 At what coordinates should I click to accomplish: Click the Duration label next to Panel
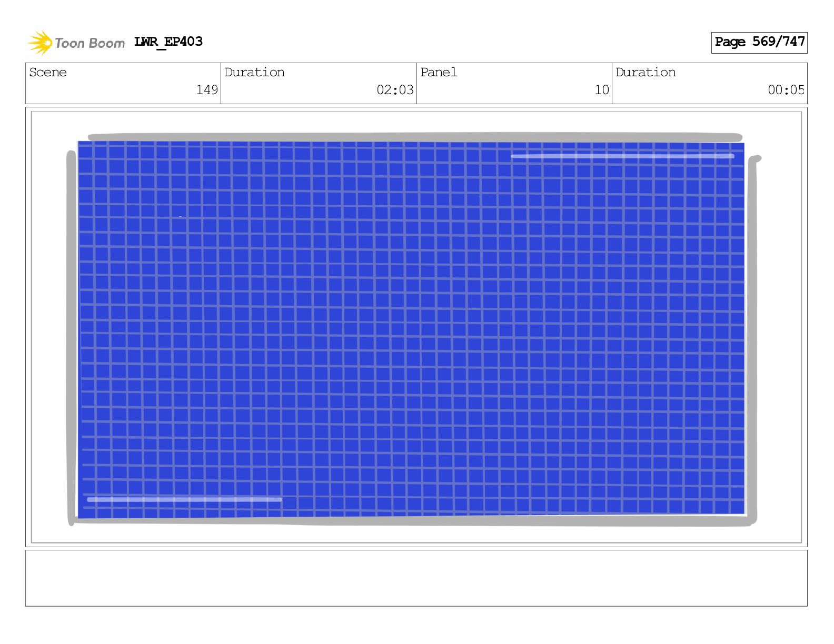tap(646, 72)
